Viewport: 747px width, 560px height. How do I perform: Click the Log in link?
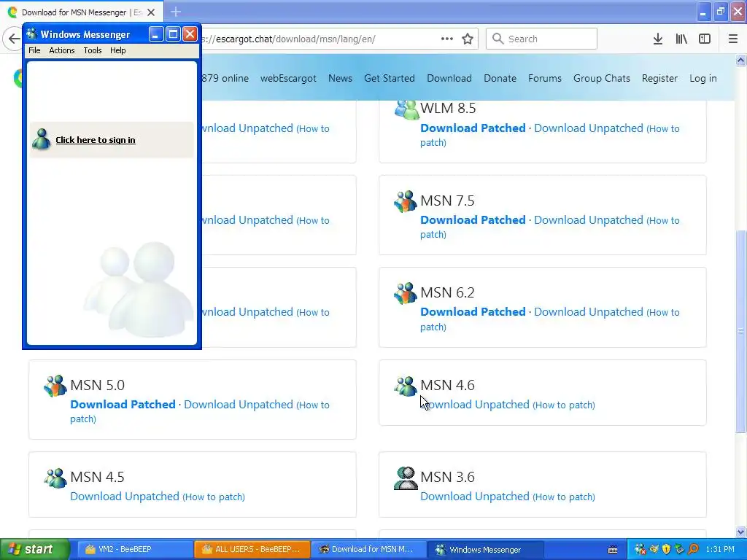[703, 78]
